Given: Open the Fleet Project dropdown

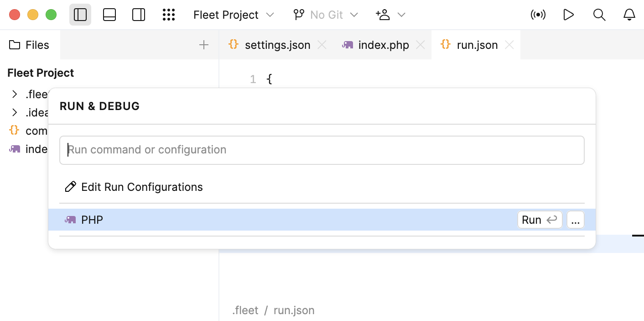Looking at the screenshot, I should point(234,15).
